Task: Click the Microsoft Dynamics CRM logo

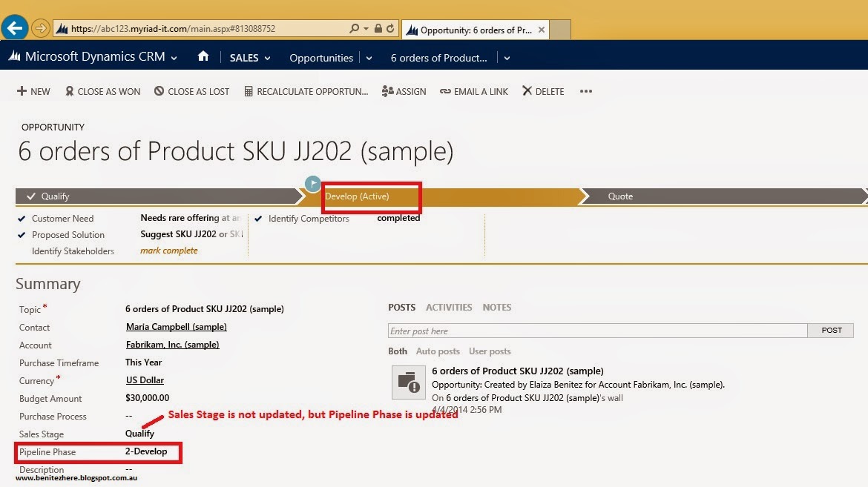Action: pos(15,56)
